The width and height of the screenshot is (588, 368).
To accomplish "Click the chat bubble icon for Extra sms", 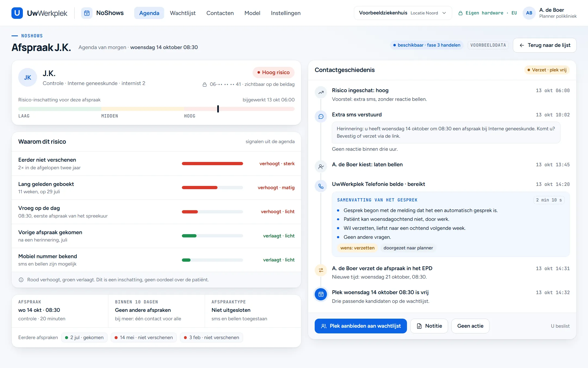I will [x=321, y=117].
